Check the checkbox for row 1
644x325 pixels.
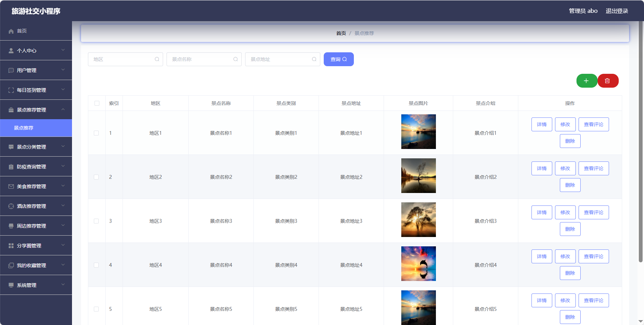click(x=96, y=133)
